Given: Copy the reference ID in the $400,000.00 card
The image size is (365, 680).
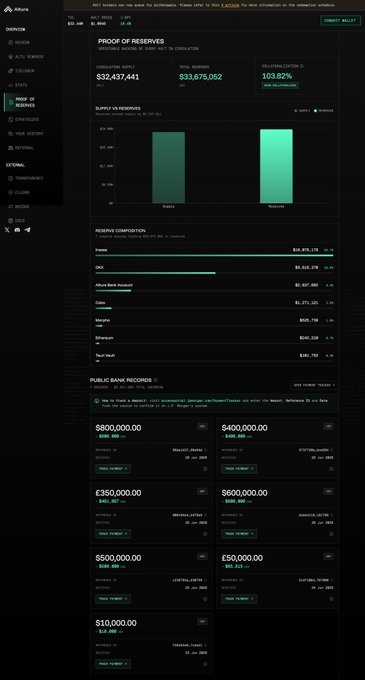Looking at the screenshot, I should click(332, 450).
